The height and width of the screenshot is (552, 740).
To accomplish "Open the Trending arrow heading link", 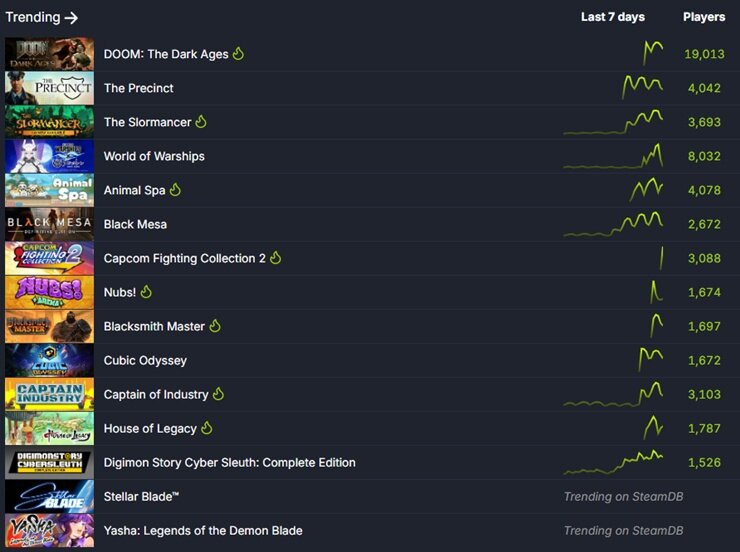I will pos(42,17).
